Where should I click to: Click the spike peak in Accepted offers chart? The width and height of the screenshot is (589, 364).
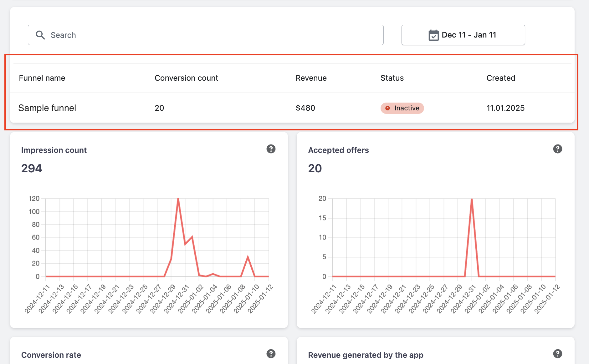(472, 199)
